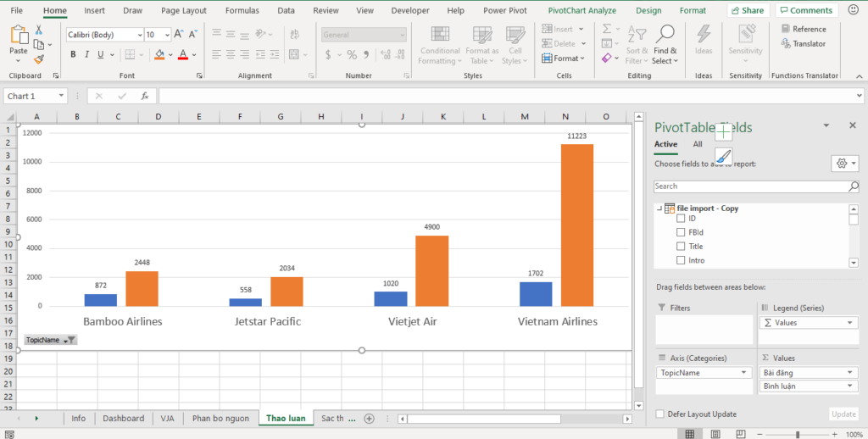Click the Borders icon

130,54
